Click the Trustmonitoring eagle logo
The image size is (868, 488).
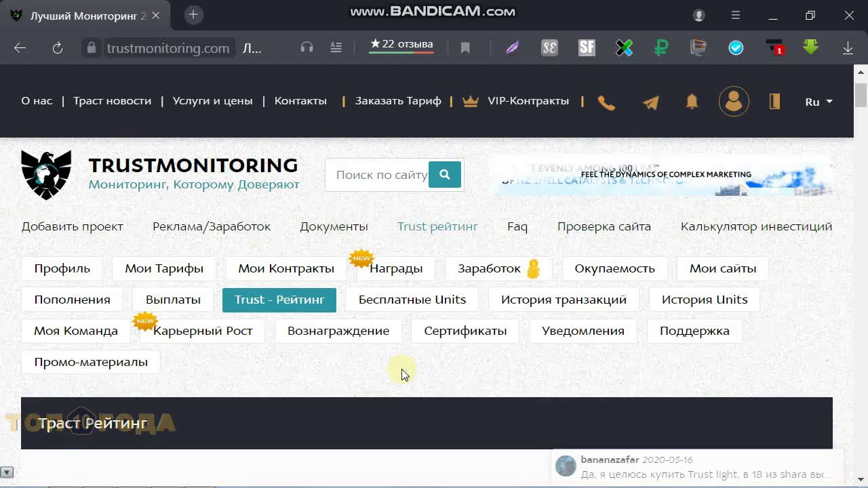coord(46,174)
